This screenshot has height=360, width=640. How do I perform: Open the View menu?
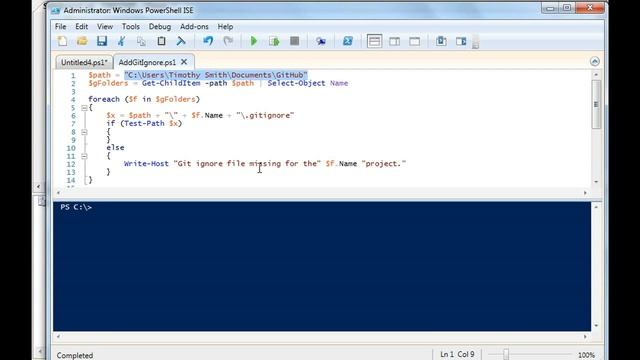coord(105,27)
